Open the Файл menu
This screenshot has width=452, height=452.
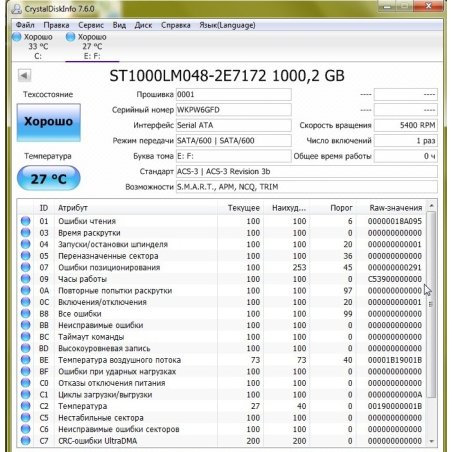click(x=25, y=25)
